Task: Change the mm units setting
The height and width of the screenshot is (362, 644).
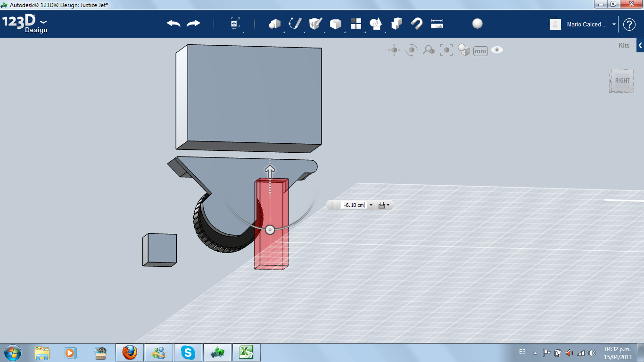Action: coord(480,51)
